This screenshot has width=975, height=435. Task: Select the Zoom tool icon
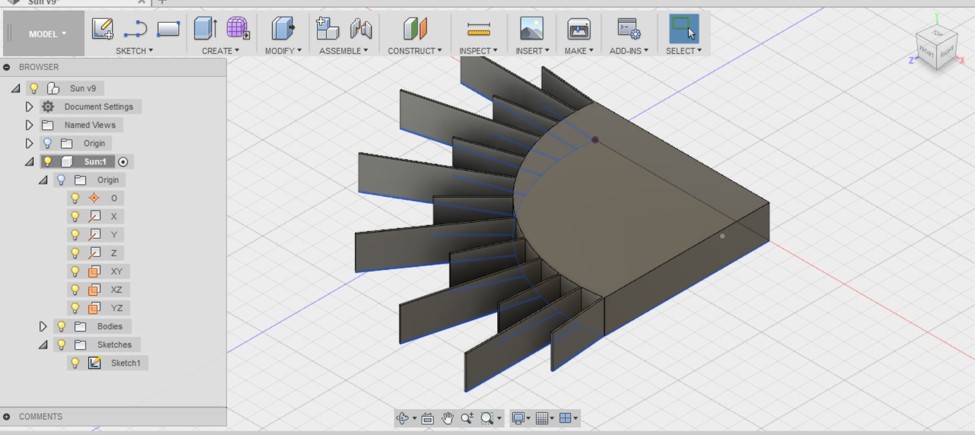[x=467, y=418]
